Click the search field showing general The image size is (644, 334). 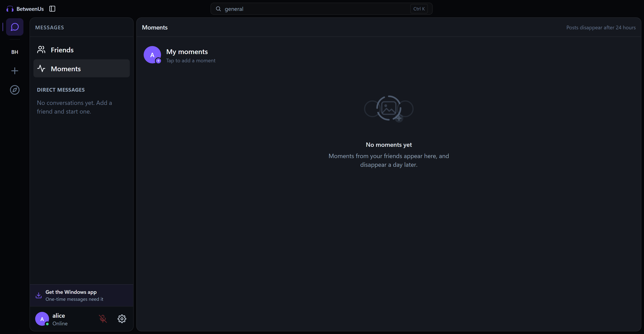click(322, 9)
